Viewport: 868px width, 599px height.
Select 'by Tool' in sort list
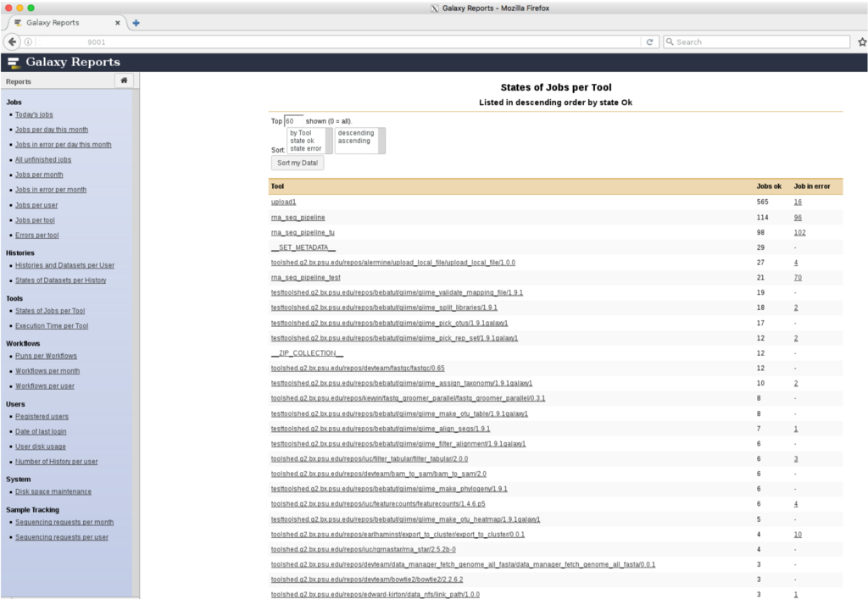301,133
